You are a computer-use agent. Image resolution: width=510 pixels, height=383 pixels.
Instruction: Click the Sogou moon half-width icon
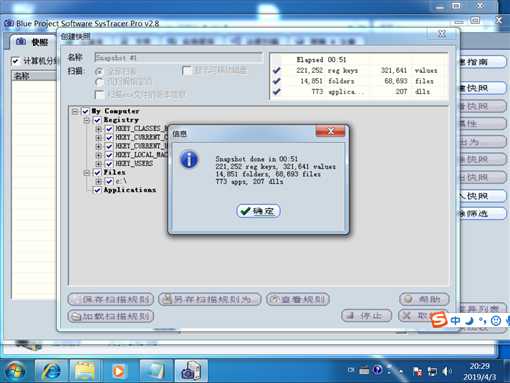pos(469,321)
